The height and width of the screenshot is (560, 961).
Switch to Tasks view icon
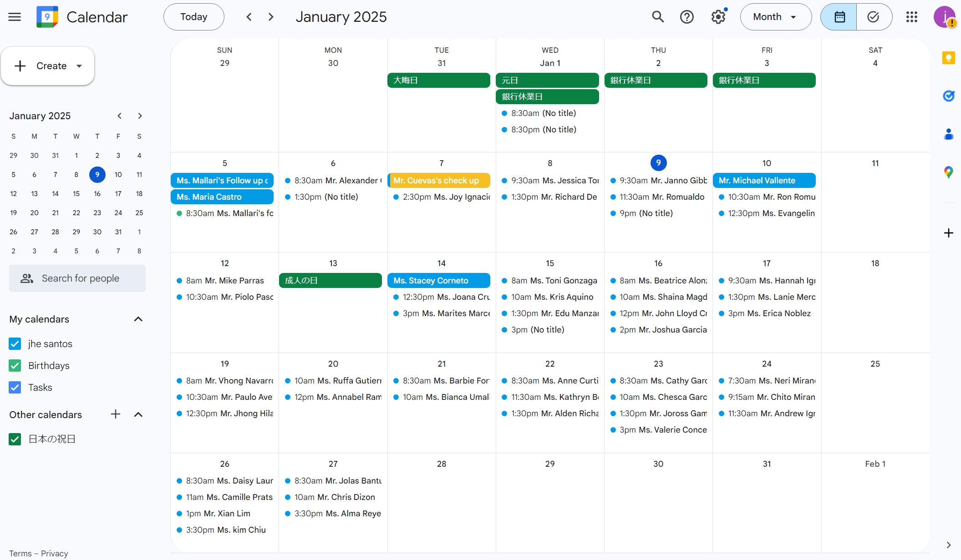873,17
